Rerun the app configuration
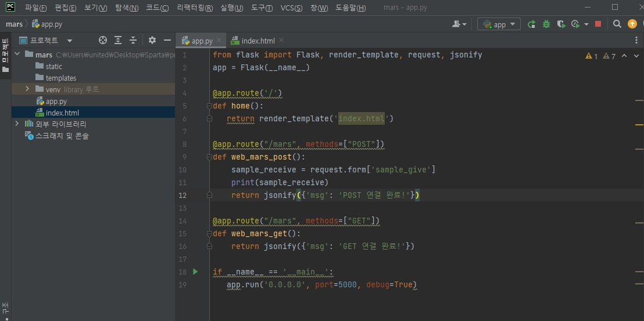This screenshot has width=644, height=321. coord(531,24)
